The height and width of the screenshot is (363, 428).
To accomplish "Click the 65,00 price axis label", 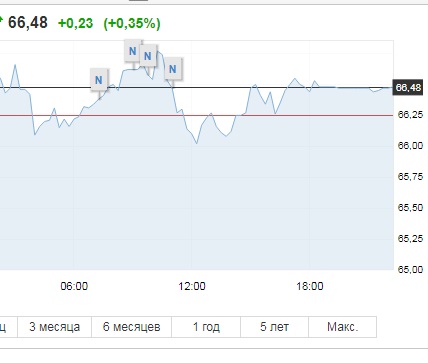I will pyautogui.click(x=410, y=269).
